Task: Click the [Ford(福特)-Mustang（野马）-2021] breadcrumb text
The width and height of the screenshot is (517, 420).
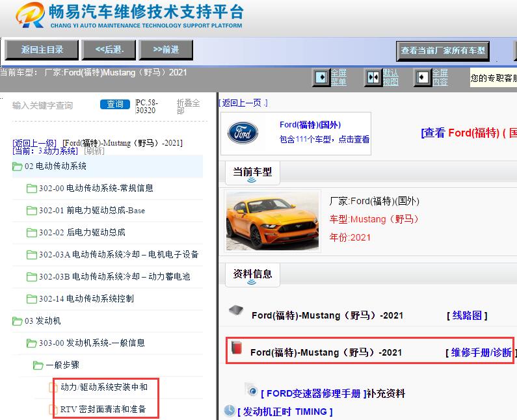Action: (x=122, y=143)
